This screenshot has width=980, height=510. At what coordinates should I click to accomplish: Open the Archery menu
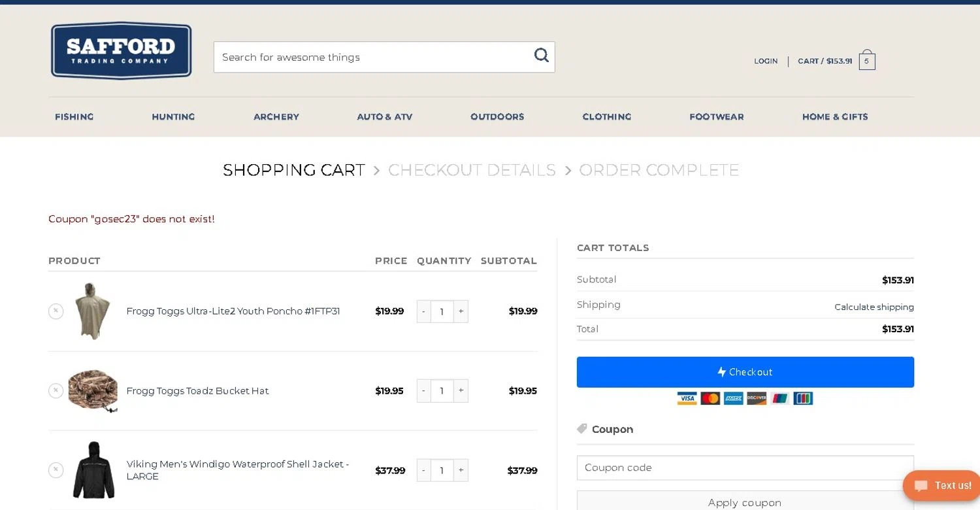click(x=276, y=117)
